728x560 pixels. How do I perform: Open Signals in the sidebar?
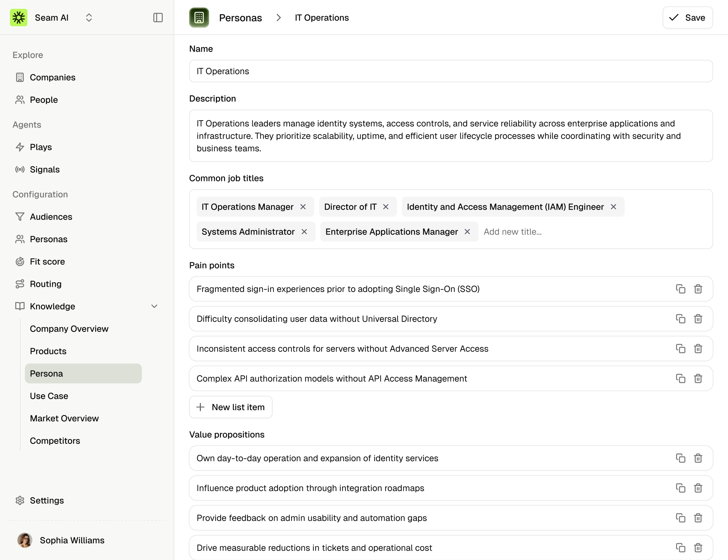[45, 170]
